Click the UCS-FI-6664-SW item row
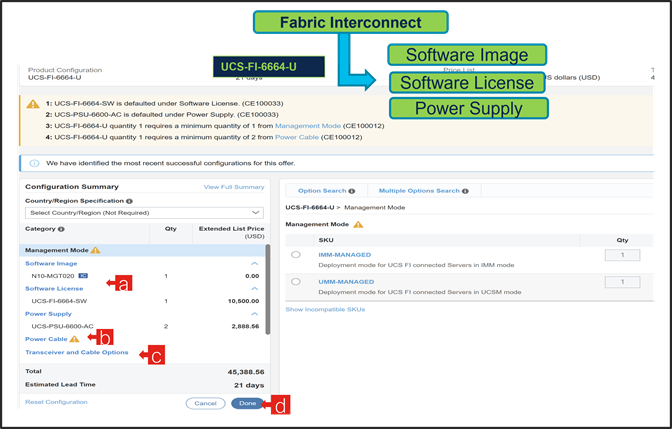 click(x=142, y=301)
